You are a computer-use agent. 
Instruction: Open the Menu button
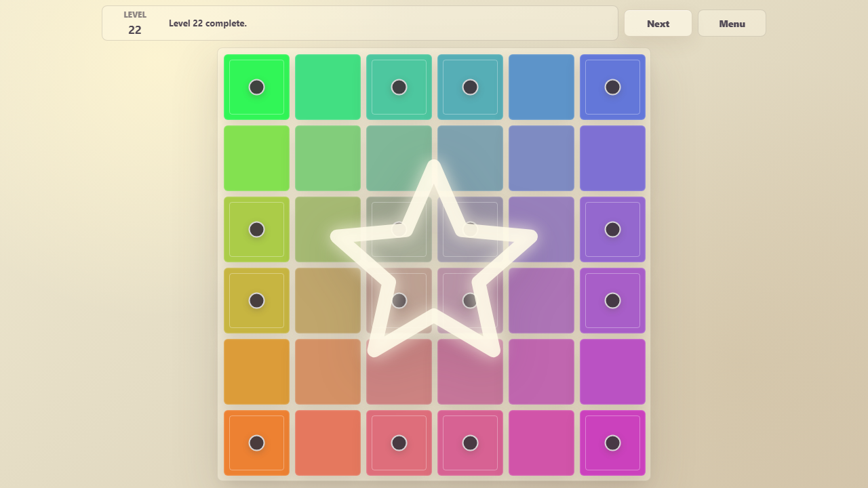pos(732,23)
